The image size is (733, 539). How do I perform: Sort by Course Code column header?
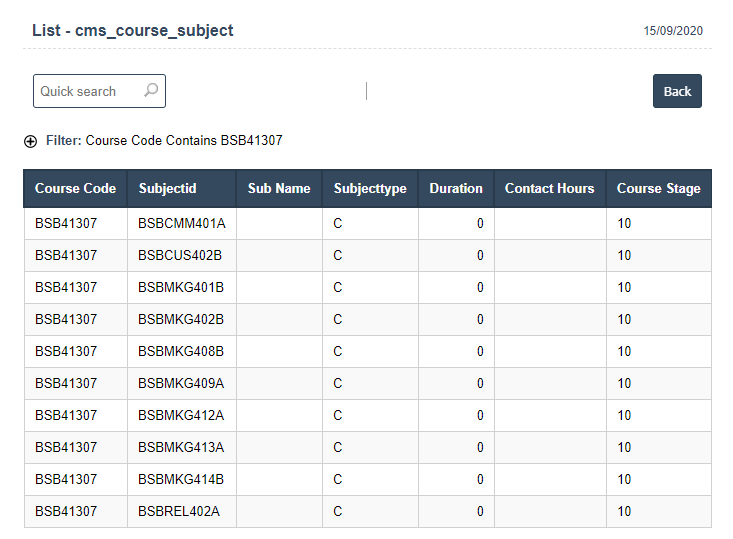(75, 188)
